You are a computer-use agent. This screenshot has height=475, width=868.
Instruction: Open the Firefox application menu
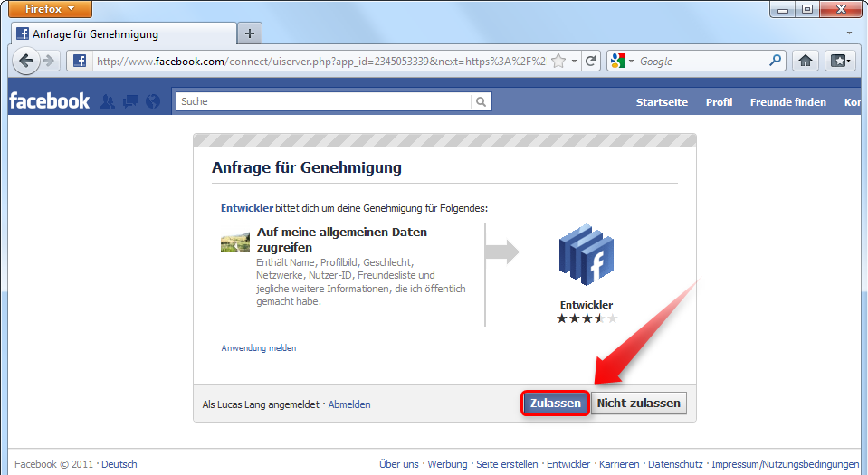point(50,9)
